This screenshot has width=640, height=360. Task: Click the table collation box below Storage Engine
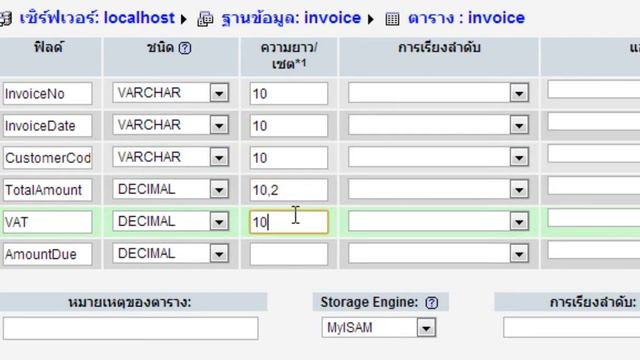[571, 328]
